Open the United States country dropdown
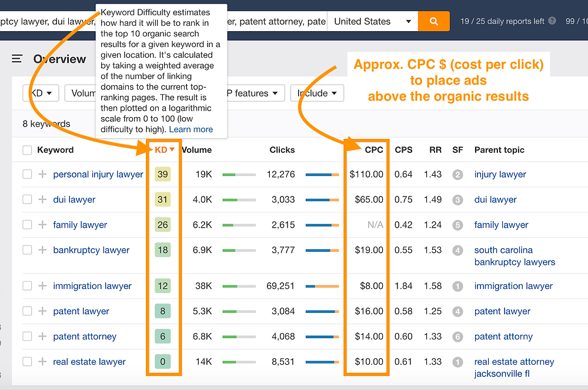This screenshot has height=390, width=588. click(373, 21)
